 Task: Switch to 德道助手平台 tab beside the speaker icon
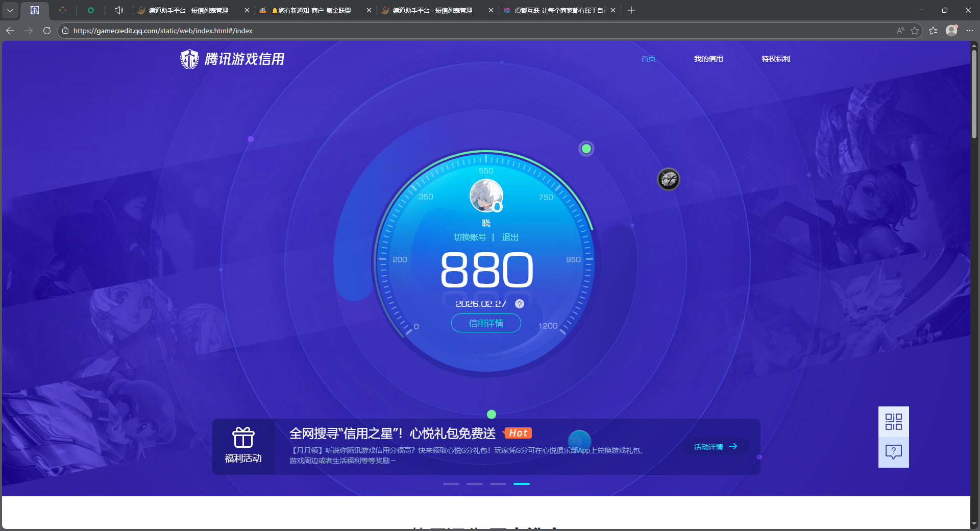pos(188,10)
